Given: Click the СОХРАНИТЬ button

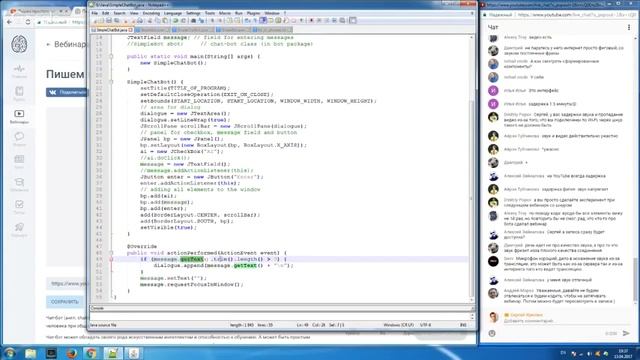Looking at the screenshot, I should tap(65, 302).
